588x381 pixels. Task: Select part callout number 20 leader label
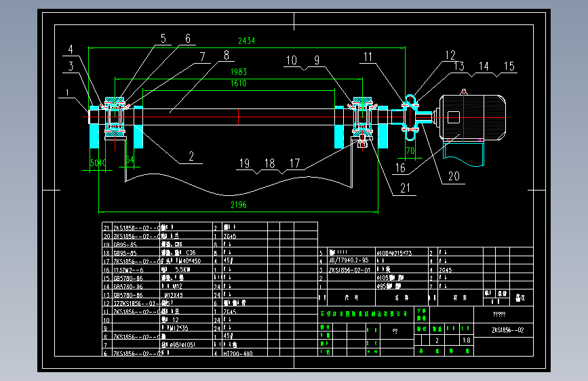click(454, 176)
